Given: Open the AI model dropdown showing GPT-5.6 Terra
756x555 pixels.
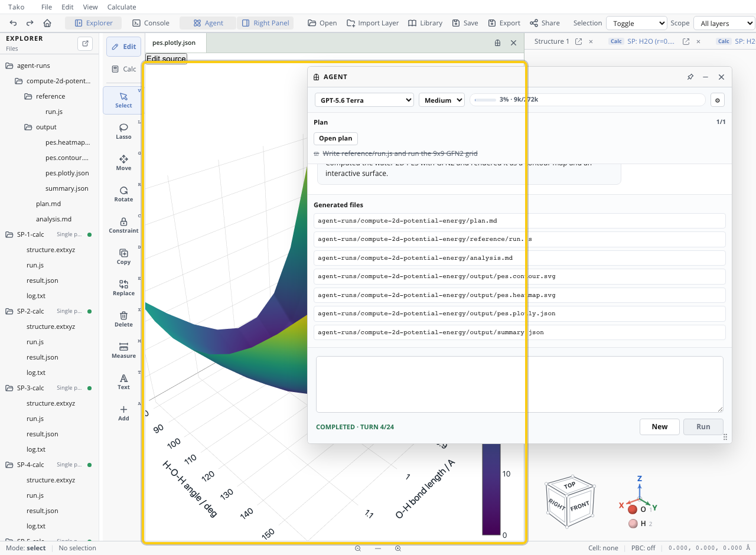Looking at the screenshot, I should pyautogui.click(x=364, y=100).
